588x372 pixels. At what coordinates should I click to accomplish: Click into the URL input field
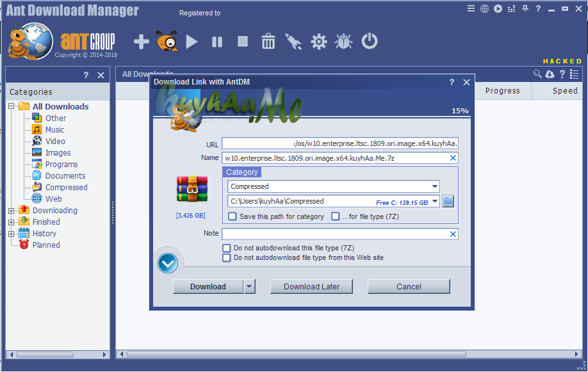point(339,143)
